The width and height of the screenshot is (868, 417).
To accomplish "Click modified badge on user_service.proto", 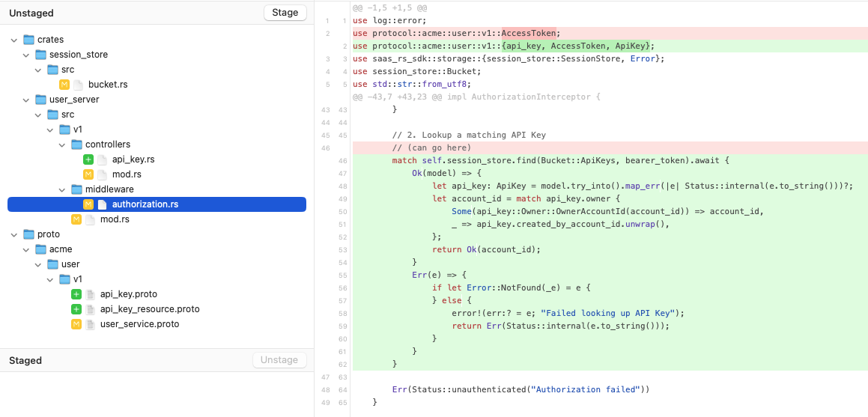I will tap(76, 324).
